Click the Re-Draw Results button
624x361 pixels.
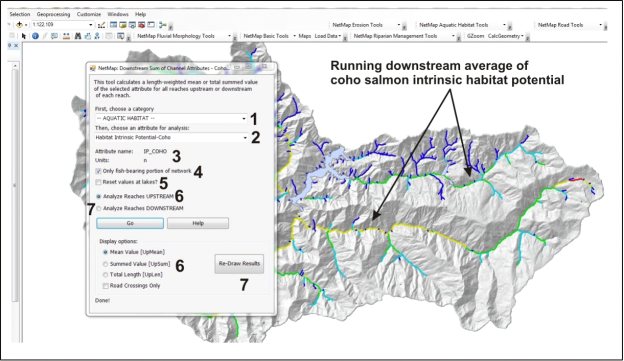[239, 263]
